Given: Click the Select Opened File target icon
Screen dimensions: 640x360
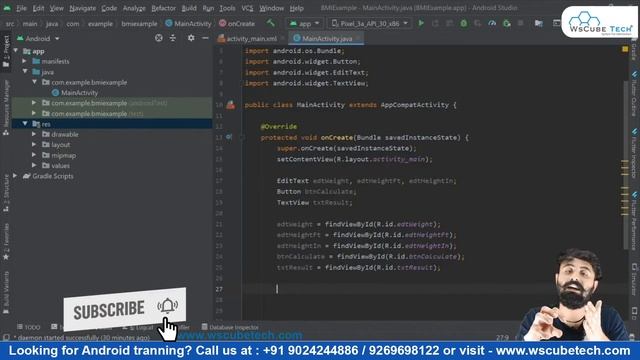Looking at the screenshot, I should coord(159,38).
